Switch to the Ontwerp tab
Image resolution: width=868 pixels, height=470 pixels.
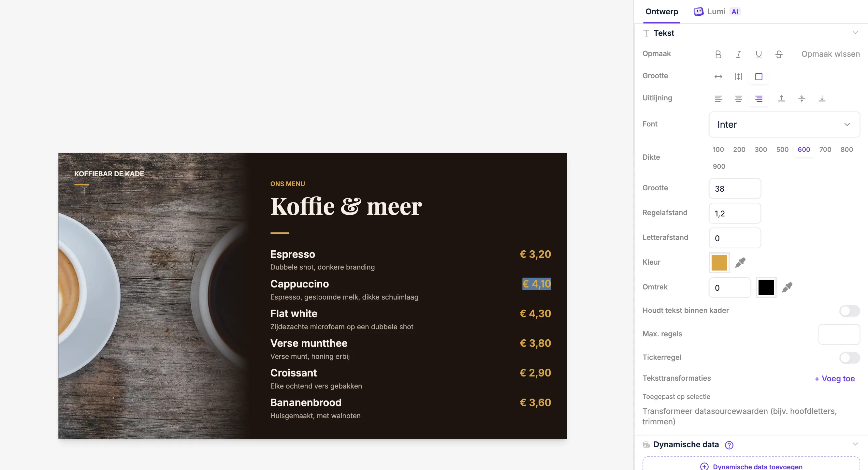click(x=661, y=11)
